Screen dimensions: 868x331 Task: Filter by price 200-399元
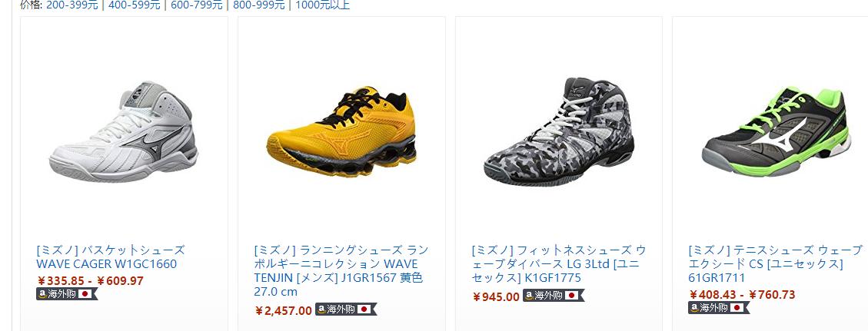(x=72, y=5)
